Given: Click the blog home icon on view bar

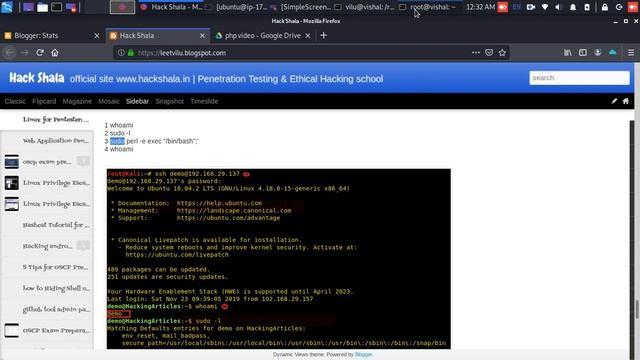Looking at the screenshot, I should pos(626,101).
